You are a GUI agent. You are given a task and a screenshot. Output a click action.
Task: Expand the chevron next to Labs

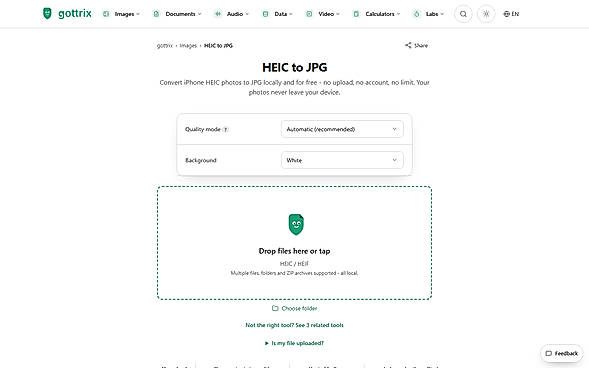442,14
